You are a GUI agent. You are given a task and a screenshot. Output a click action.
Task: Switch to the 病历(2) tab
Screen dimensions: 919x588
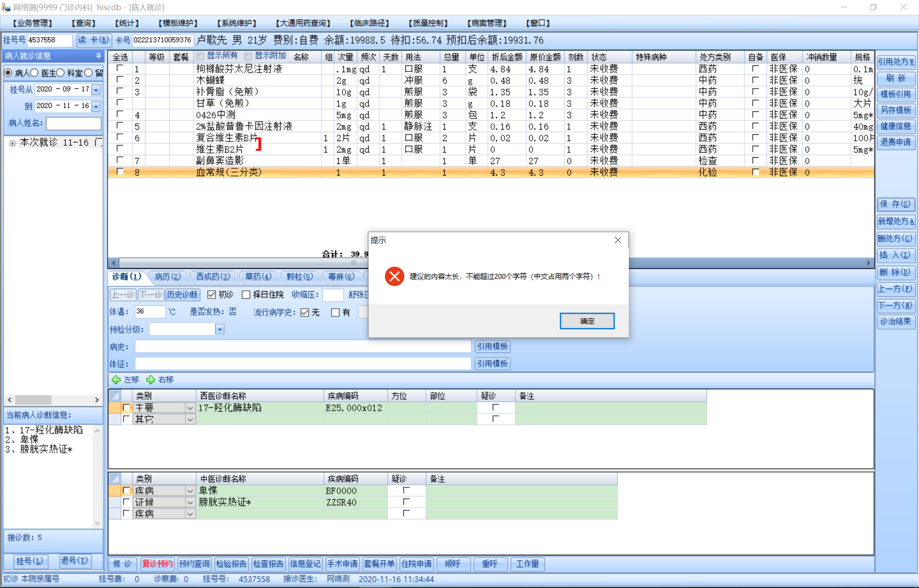click(168, 277)
